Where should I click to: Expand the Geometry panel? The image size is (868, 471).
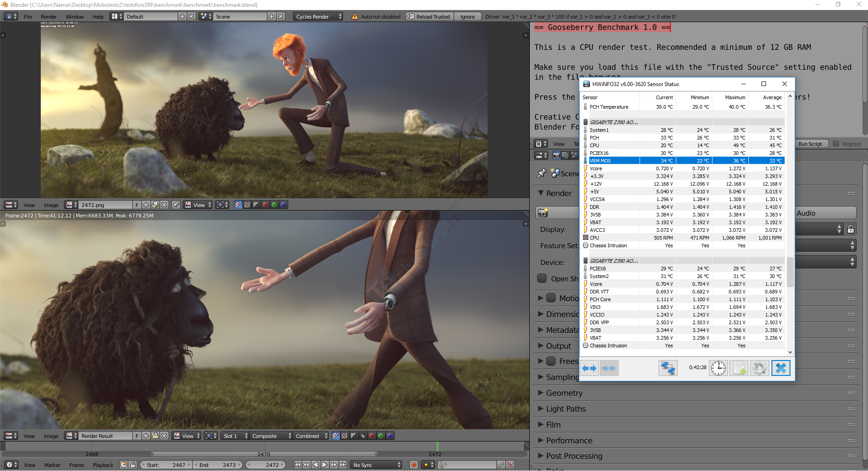click(x=540, y=393)
